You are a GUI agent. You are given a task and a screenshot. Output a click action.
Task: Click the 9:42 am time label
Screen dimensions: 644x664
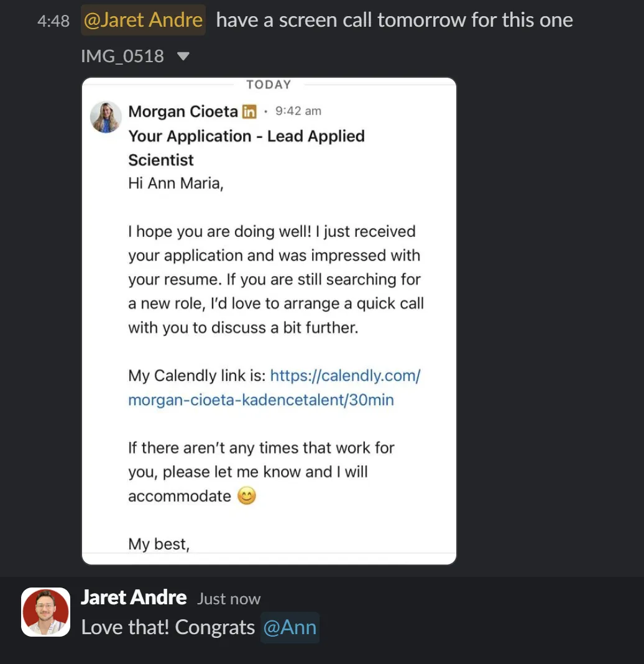[298, 111]
